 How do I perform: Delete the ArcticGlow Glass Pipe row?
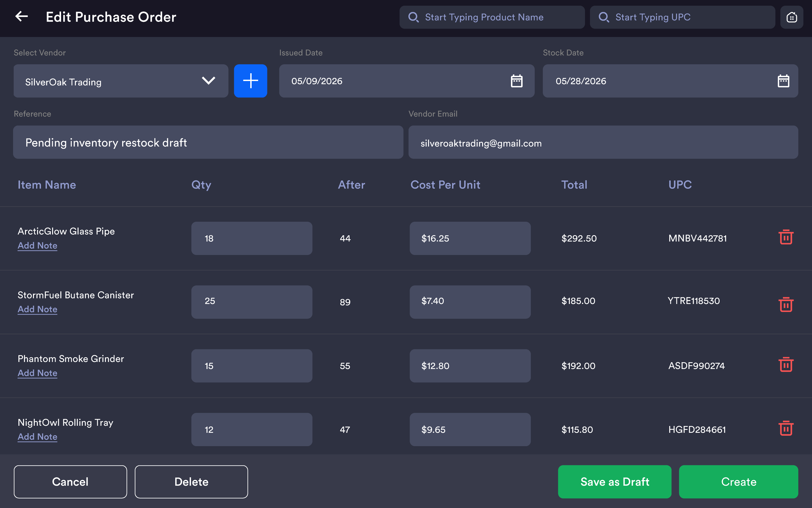[x=786, y=237]
